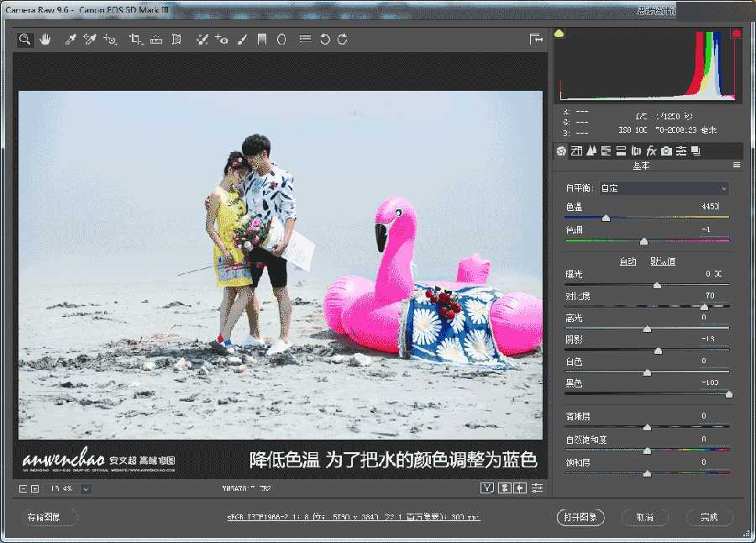This screenshot has height=543, width=756.
Task: Open the Tone Curve panel
Action: click(x=575, y=150)
